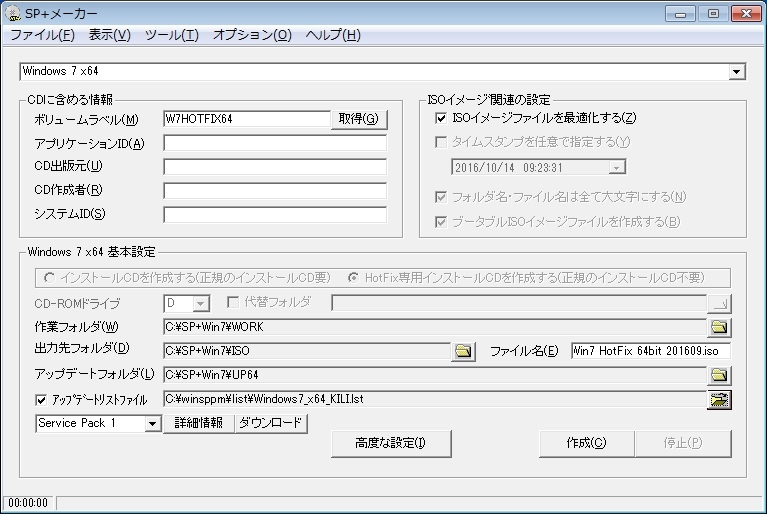Click the work folder path C:¥SP+Win7¥WORK
This screenshot has height=514, width=767.
(x=435, y=327)
